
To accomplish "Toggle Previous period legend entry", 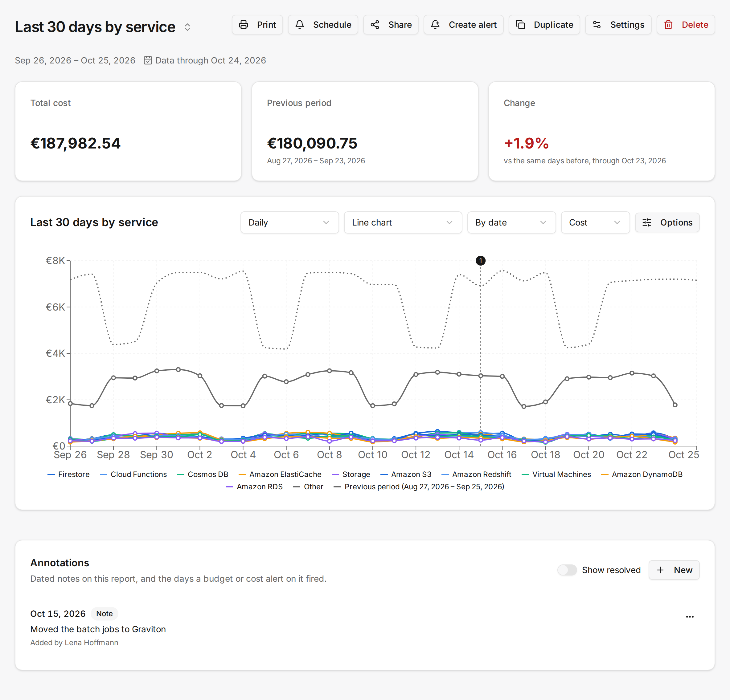I will pyautogui.click(x=419, y=486).
